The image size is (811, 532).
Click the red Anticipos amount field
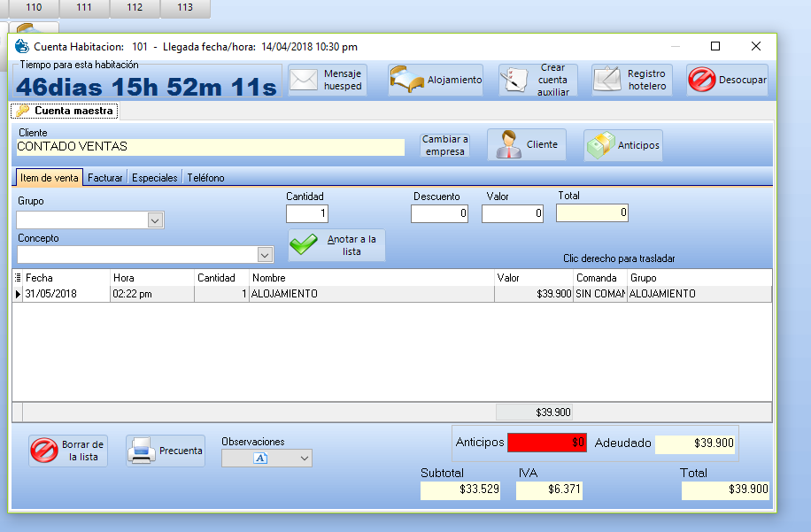tap(545, 443)
